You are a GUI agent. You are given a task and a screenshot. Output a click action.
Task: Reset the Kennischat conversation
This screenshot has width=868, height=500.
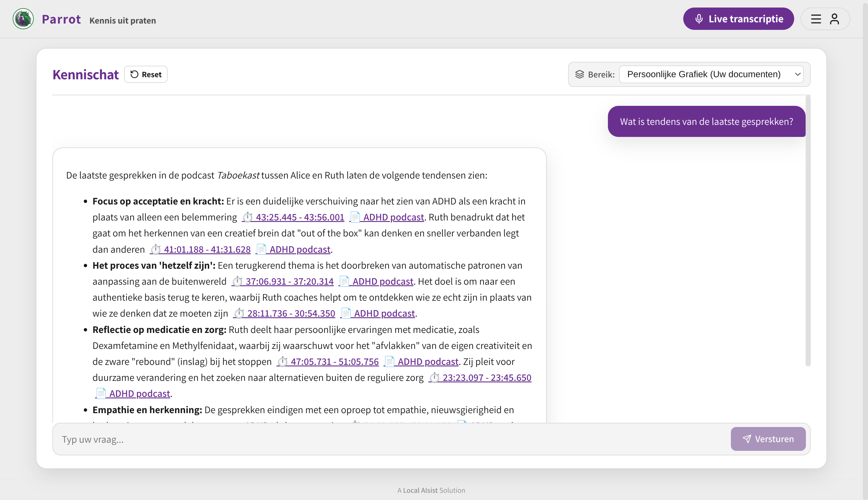(146, 74)
